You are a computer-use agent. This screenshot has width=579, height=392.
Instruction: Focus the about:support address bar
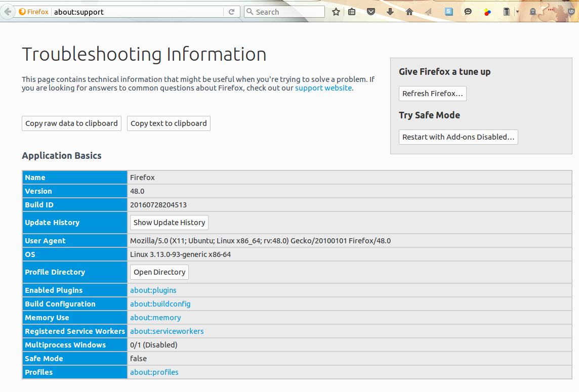tap(138, 12)
